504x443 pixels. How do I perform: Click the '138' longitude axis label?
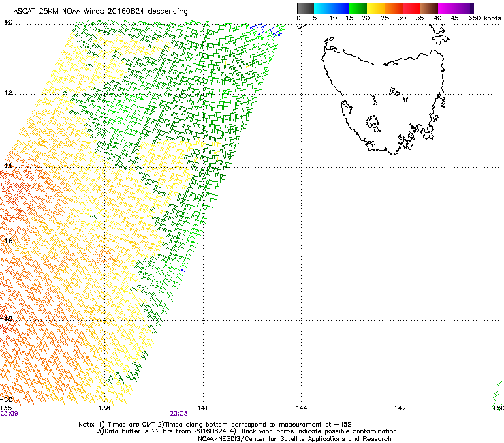click(x=104, y=408)
